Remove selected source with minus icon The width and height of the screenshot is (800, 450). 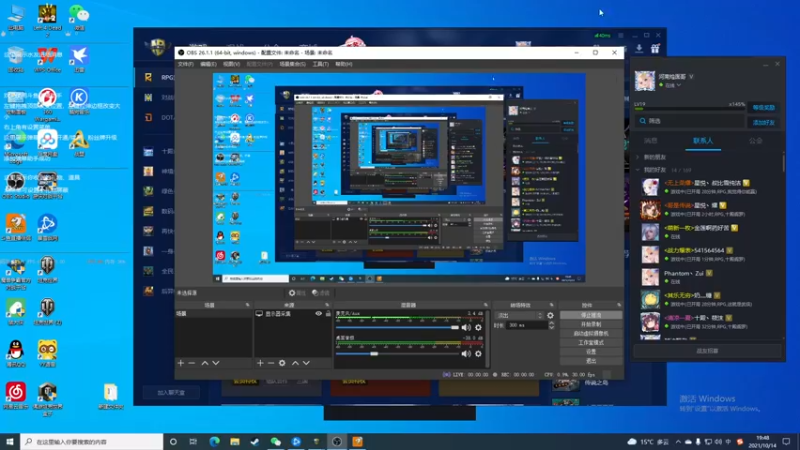pos(271,363)
